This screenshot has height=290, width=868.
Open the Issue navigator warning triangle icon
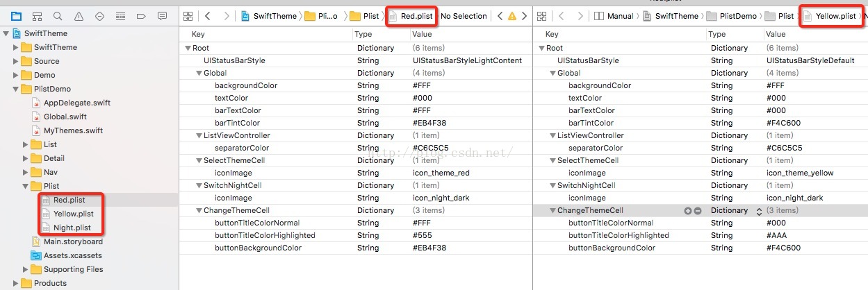[79, 16]
